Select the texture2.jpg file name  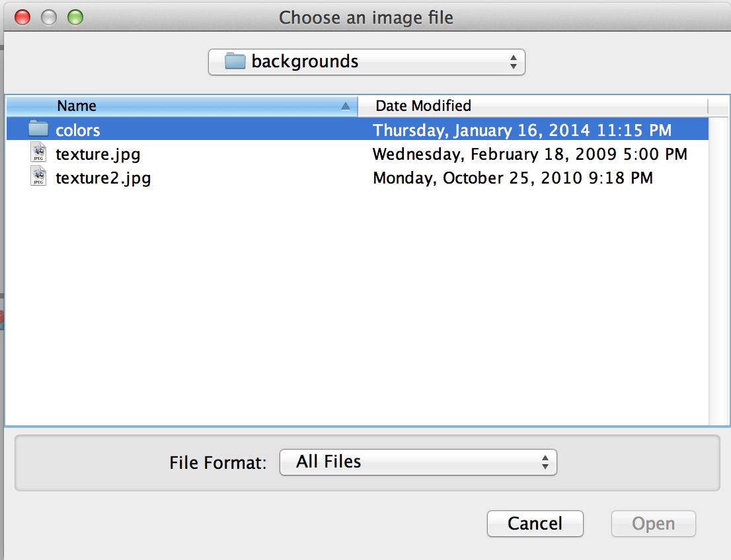click(103, 178)
